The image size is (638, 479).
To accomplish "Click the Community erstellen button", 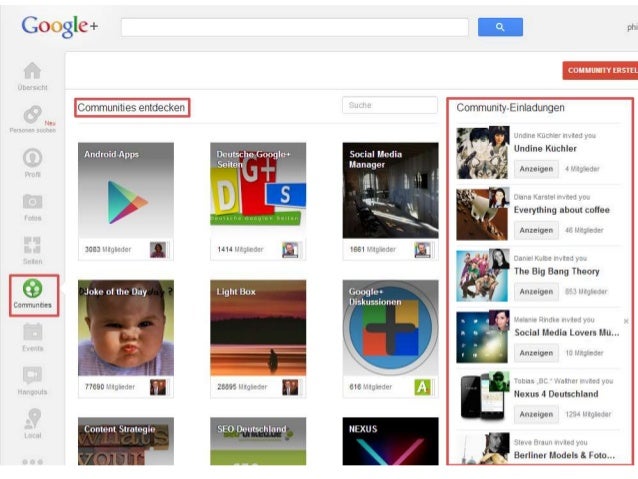I will tap(600, 70).
